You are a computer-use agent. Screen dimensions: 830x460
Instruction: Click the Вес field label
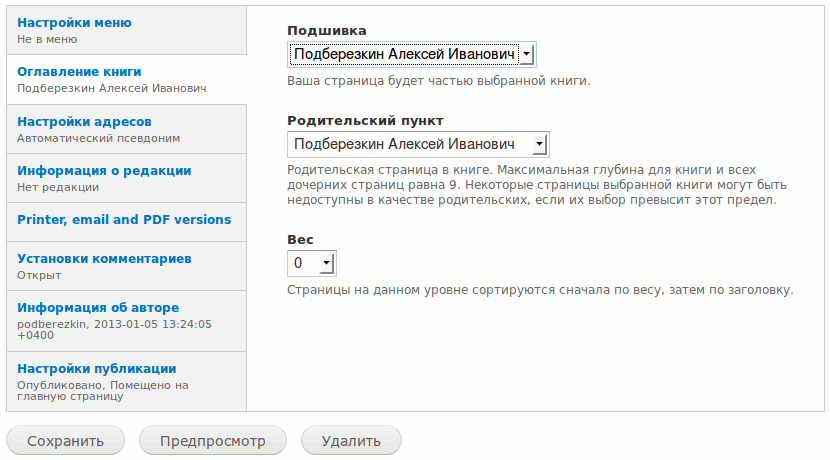pos(300,240)
